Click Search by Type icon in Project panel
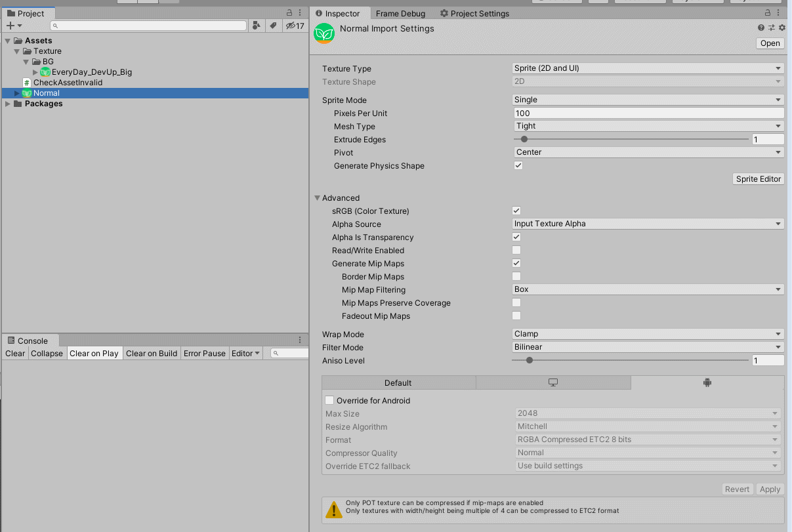The width and height of the screenshot is (792, 532). click(x=257, y=26)
